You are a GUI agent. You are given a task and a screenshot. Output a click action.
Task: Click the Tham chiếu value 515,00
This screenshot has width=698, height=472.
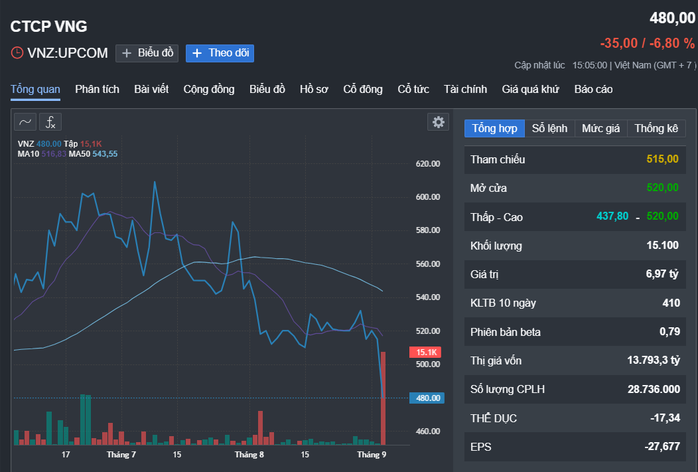click(662, 159)
